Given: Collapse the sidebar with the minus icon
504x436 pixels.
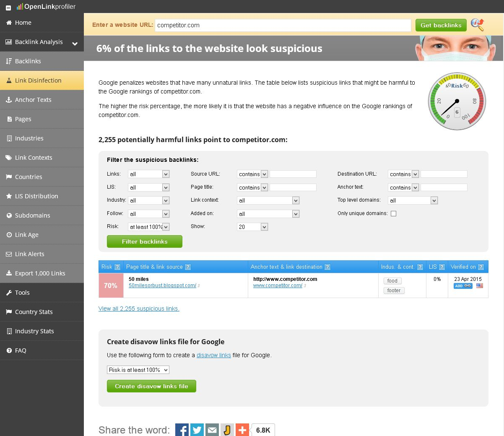Looking at the screenshot, I should click(8, 8).
